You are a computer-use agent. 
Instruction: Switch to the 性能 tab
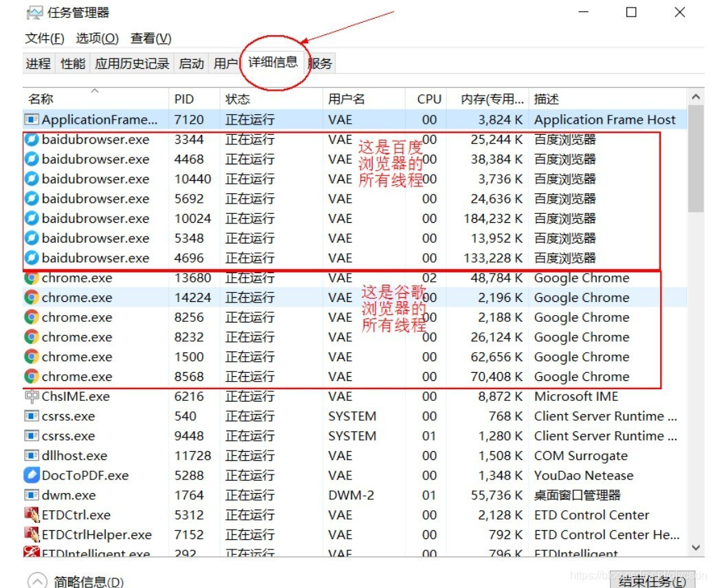click(x=73, y=63)
